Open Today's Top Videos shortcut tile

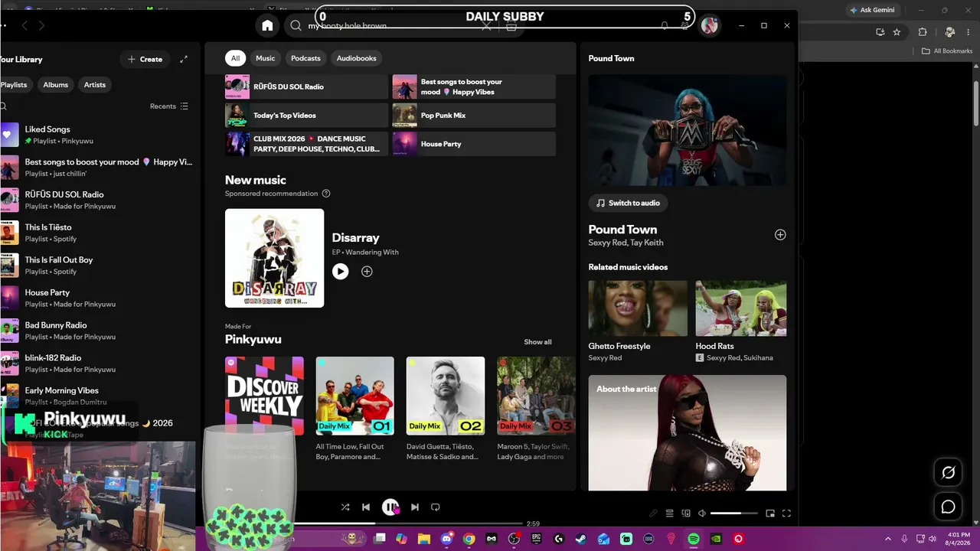[306, 116]
